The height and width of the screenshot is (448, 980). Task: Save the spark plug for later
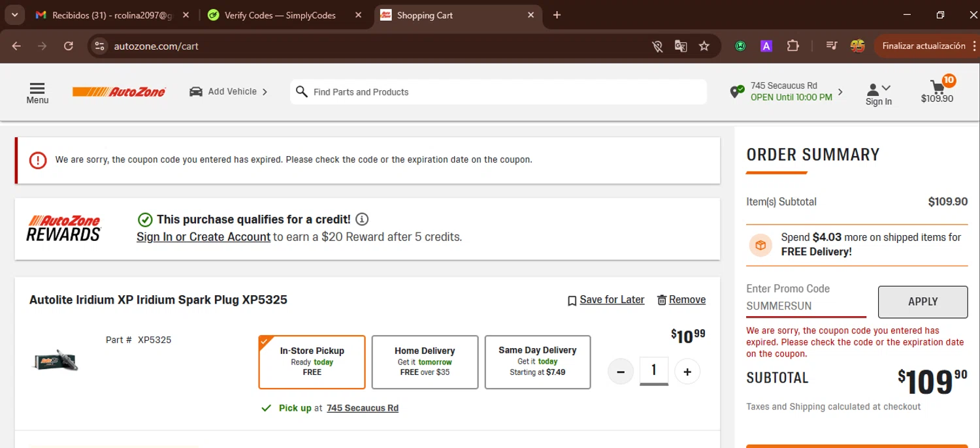606,300
